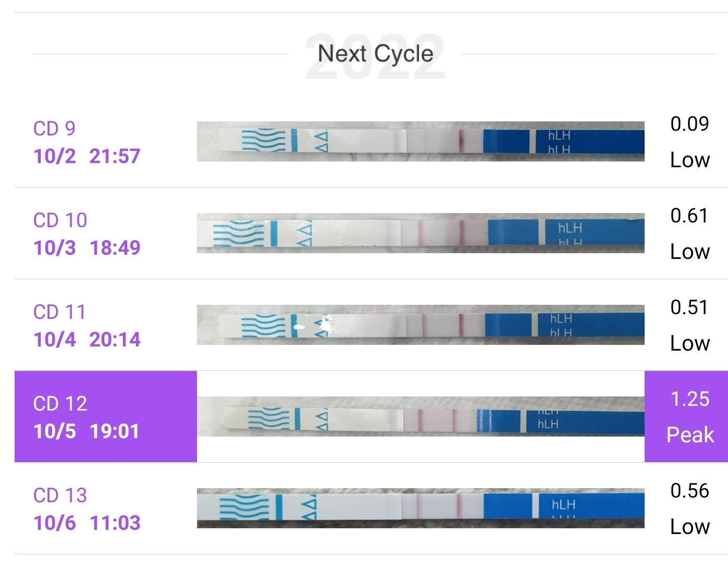Click the "Next Cycle" header text
This screenshot has width=728, height=571.
tap(375, 54)
